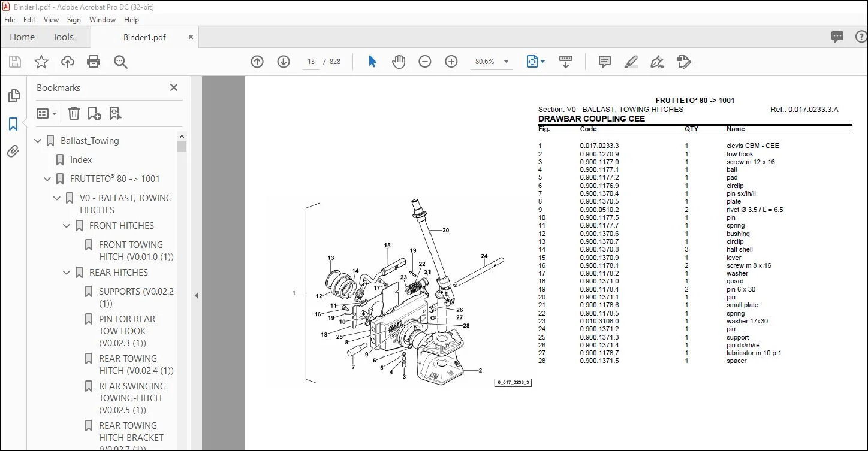Zoom out with the minus button
The height and width of the screenshot is (451, 868).
pos(425,62)
